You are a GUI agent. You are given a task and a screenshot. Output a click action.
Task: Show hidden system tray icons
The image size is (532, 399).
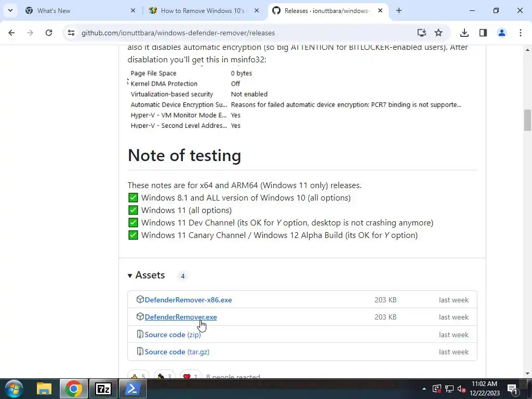(424, 389)
